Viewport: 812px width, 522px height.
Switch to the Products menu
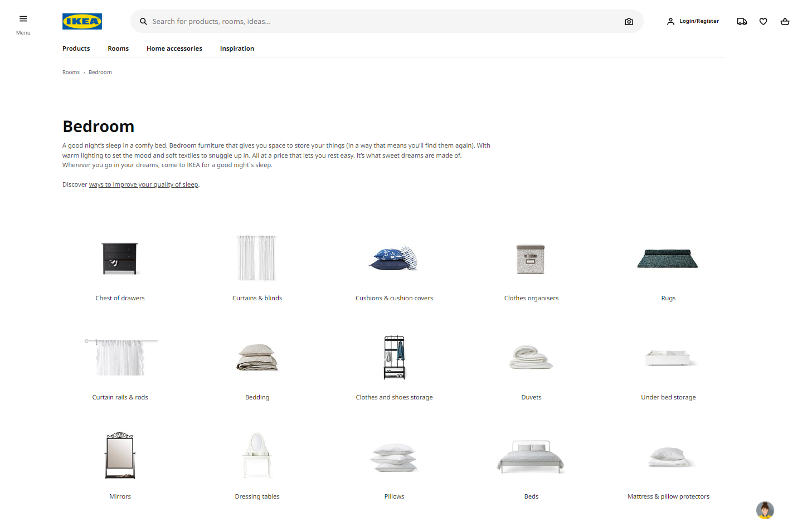click(x=76, y=48)
